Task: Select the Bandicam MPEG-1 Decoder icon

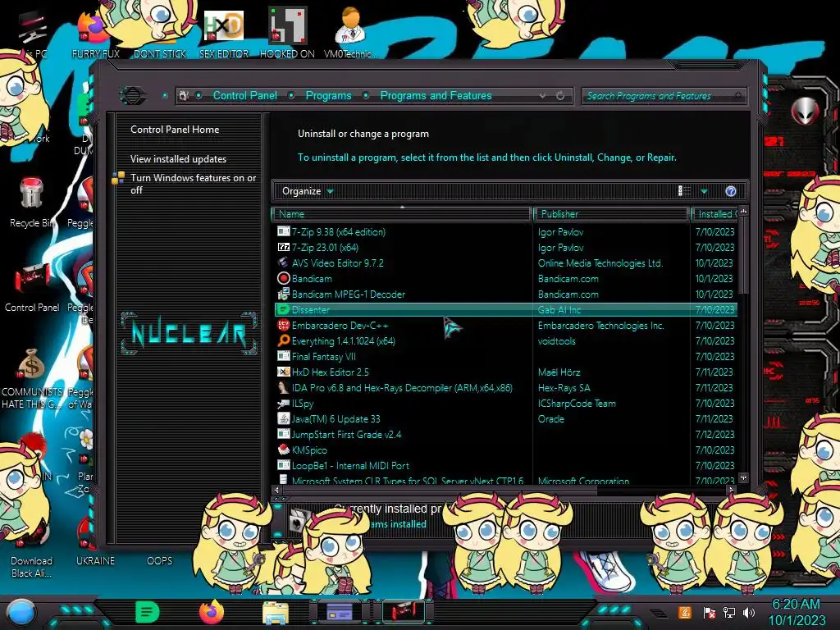Action: coord(283,294)
